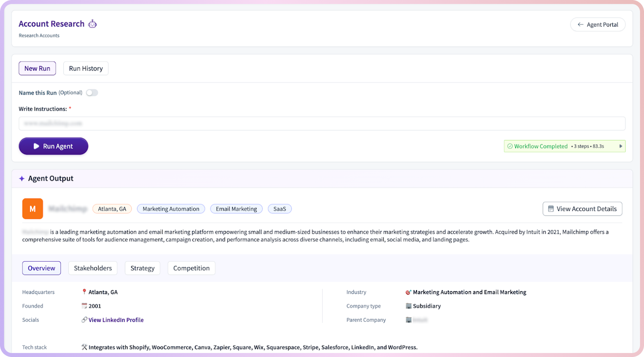Click the Company type label
644x357 pixels.
coord(363,306)
